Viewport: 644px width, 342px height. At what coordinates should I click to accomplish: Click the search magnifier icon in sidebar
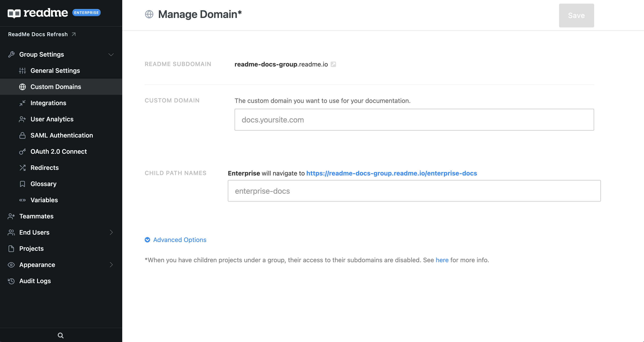pyautogui.click(x=60, y=335)
